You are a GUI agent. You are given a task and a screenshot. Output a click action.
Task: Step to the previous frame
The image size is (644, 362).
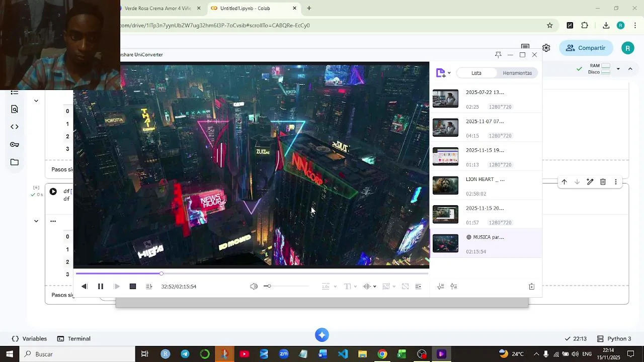pos(85,287)
